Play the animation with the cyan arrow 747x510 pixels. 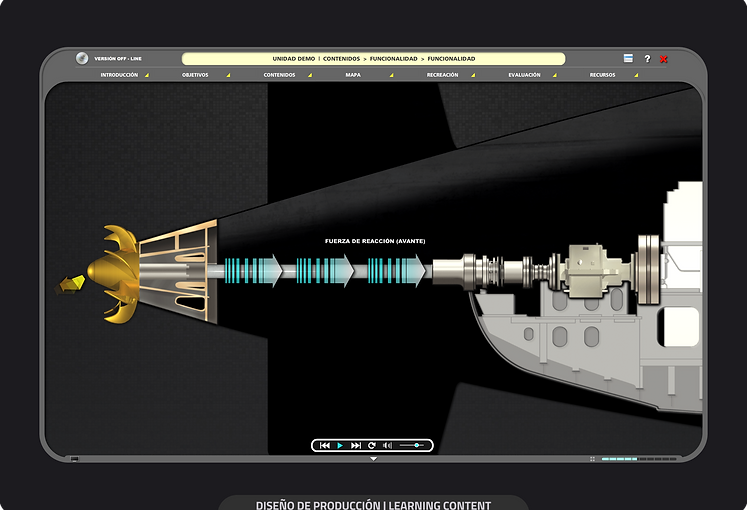tap(340, 445)
